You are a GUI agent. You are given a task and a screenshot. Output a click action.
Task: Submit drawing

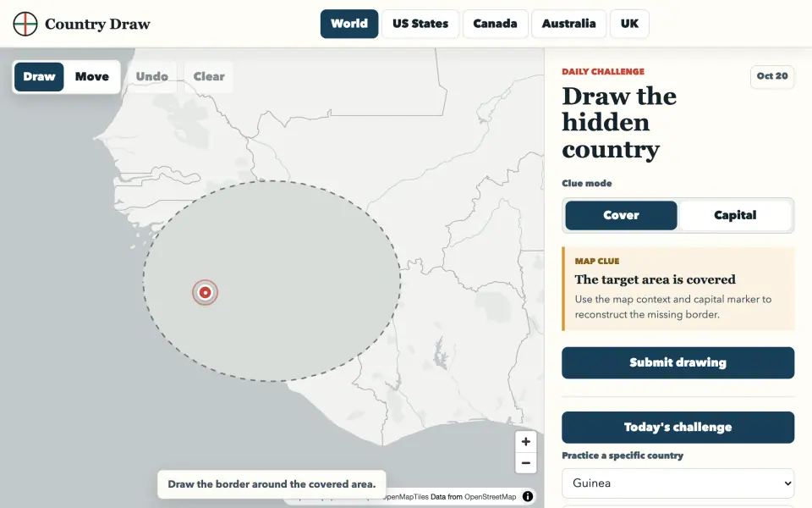pyautogui.click(x=678, y=363)
